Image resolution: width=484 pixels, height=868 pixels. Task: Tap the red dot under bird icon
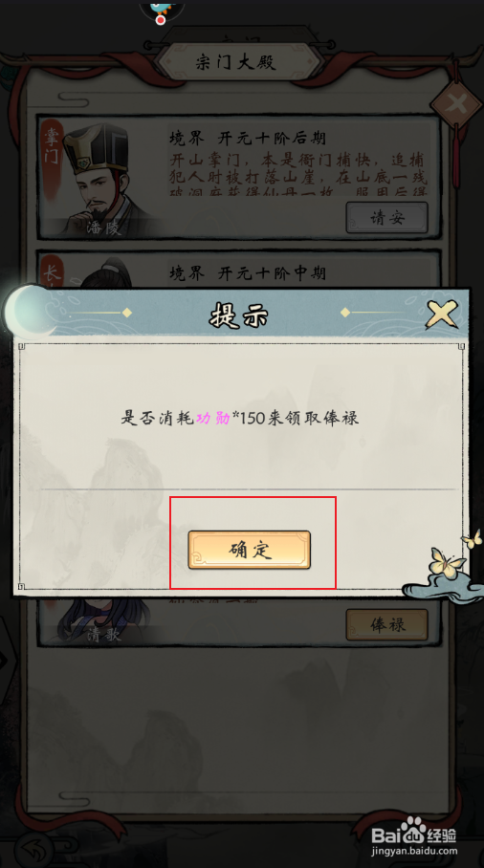(x=161, y=20)
